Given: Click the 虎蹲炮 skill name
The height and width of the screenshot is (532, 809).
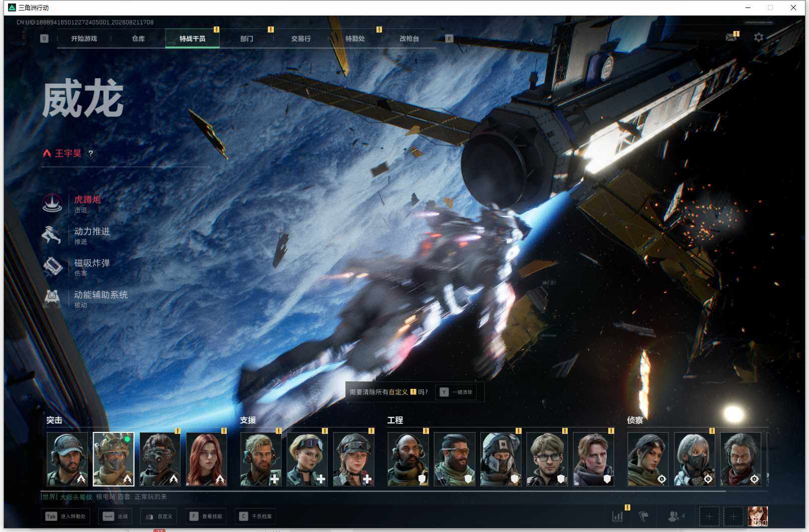Looking at the screenshot, I should point(88,199).
